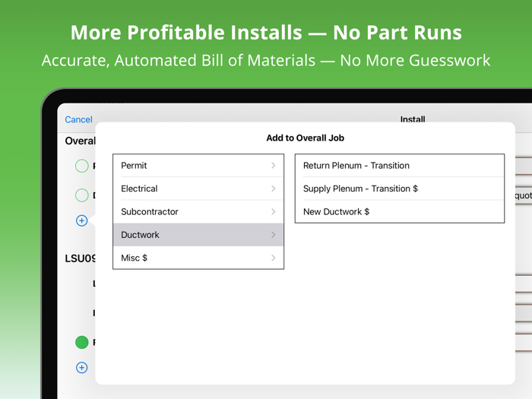
Task: Expand Electrical via its chevron
Action: pos(274,188)
